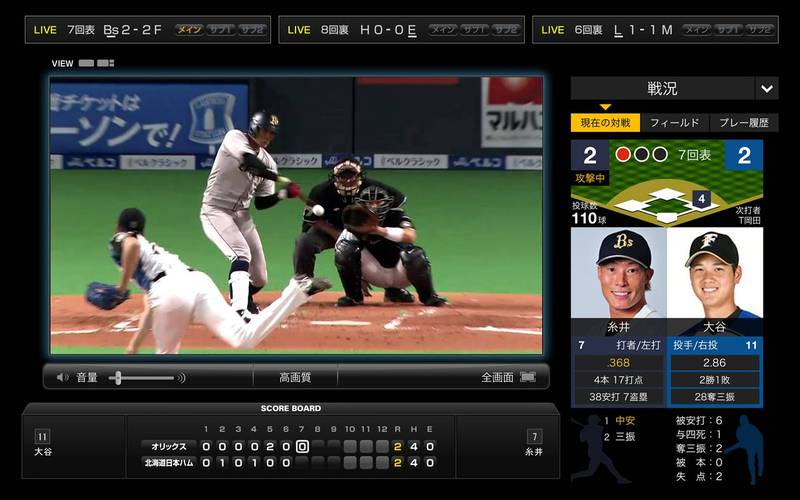800x500 pixels.
Task: Click the speaker mute icon next to 音量
Action: pyautogui.click(x=62, y=377)
